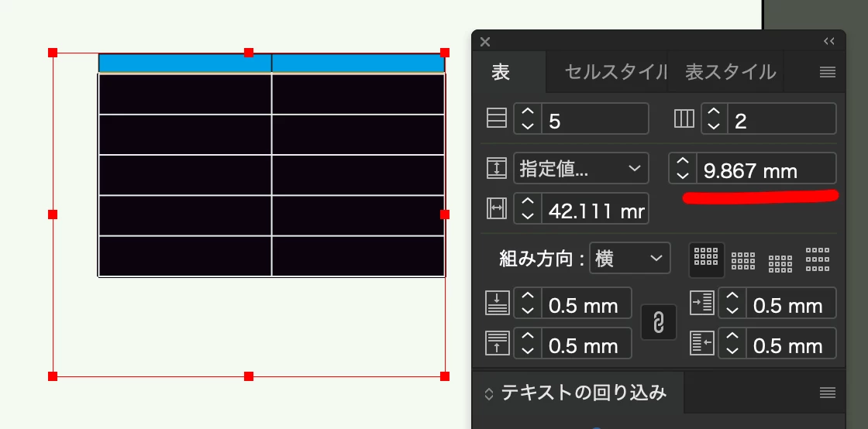868x429 pixels.
Task: Edit the right inset 0.5 mm field
Action: [791, 343]
